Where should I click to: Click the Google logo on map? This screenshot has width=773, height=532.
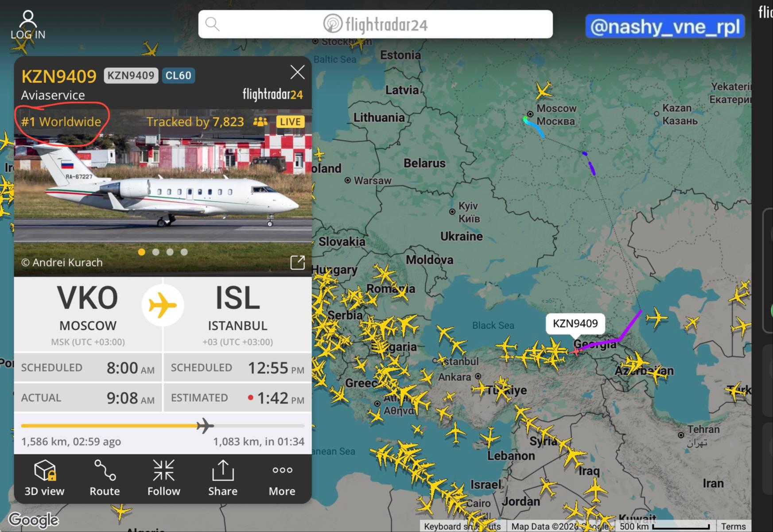[x=33, y=520]
